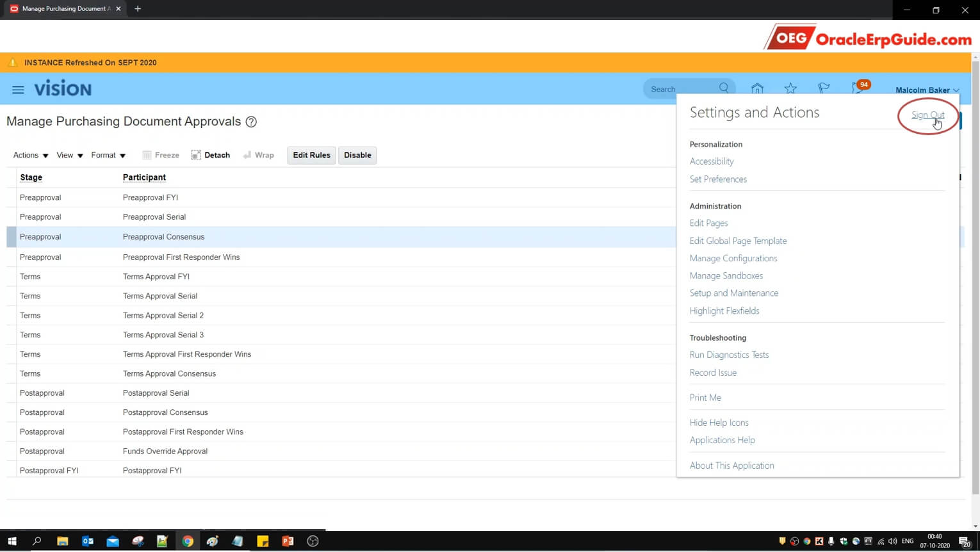
Task: Open Setup and Maintenance
Action: coord(734,293)
